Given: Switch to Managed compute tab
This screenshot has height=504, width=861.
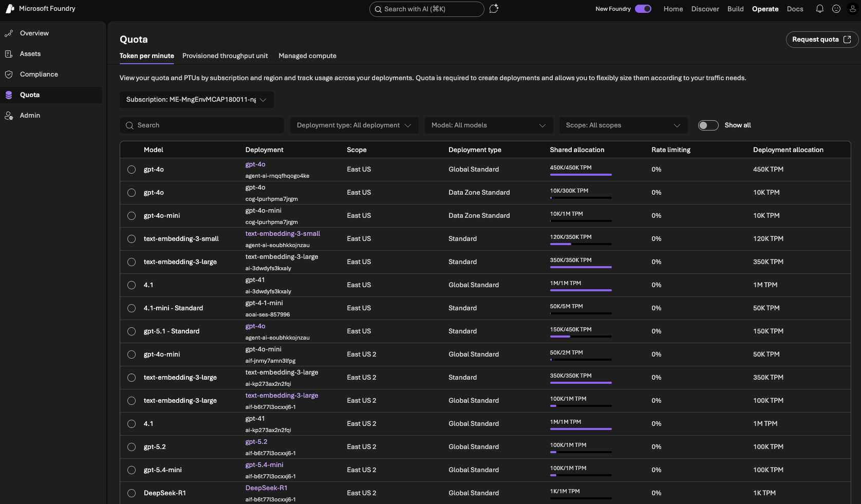Looking at the screenshot, I should coord(307,56).
